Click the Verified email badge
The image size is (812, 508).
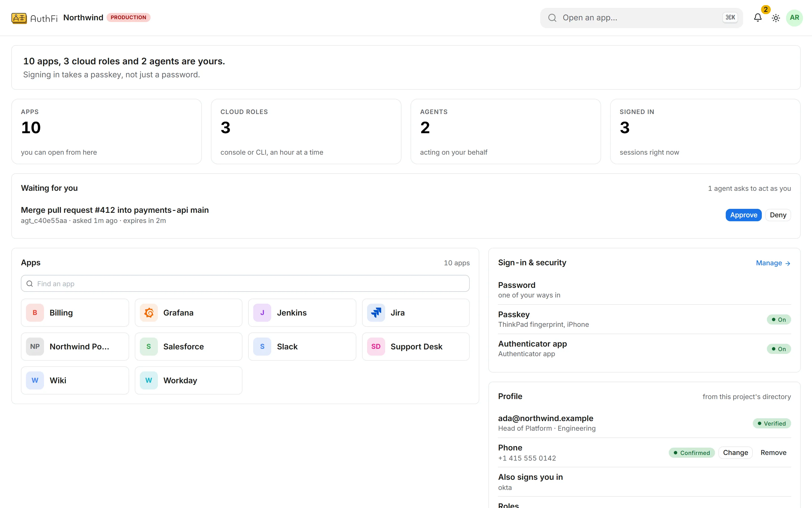coord(772,423)
